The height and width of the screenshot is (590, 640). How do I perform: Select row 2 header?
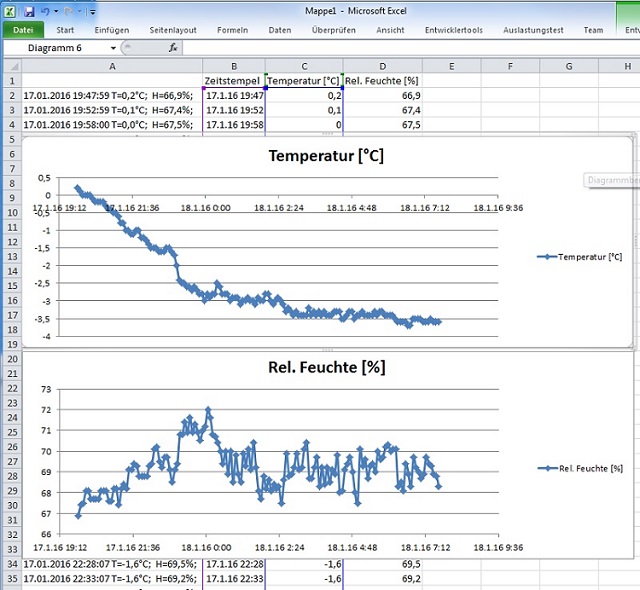coord(10,95)
